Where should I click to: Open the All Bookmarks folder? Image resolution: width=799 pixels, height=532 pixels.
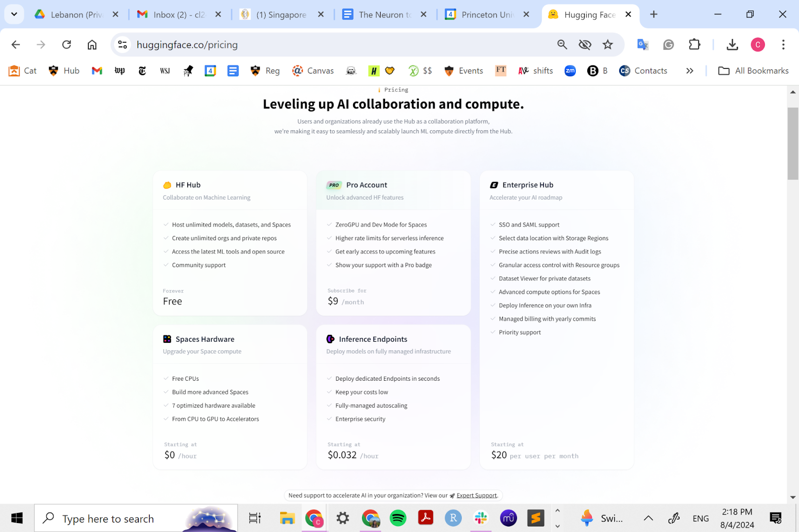pos(753,71)
